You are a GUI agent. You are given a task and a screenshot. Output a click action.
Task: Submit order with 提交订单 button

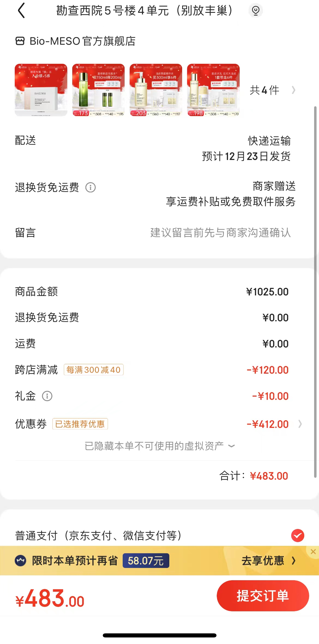click(x=263, y=595)
